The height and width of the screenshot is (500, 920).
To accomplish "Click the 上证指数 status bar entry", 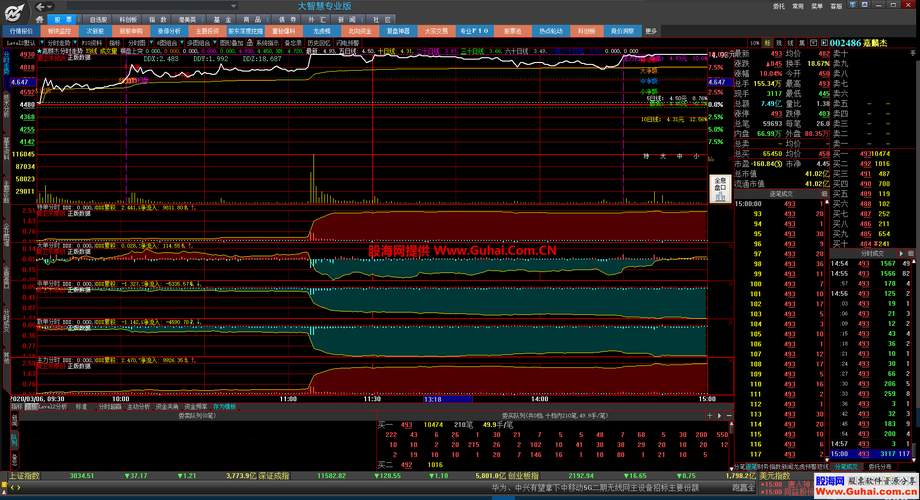I will [24, 475].
